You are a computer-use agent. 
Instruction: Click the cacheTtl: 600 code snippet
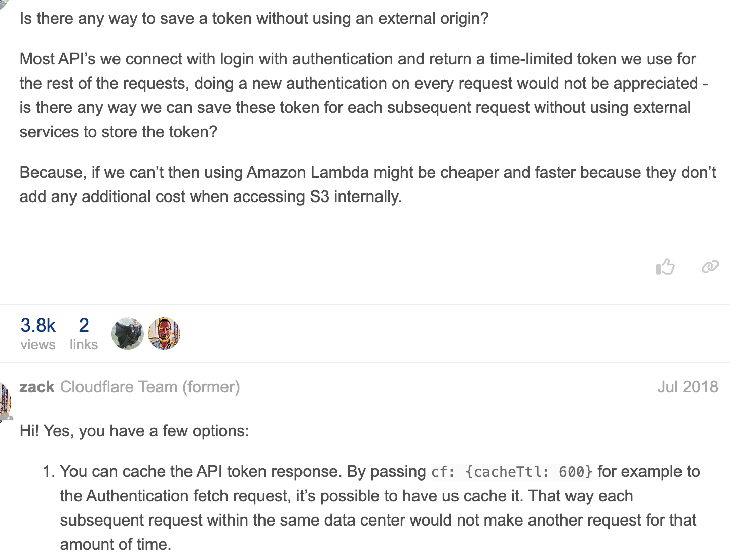[512, 472]
